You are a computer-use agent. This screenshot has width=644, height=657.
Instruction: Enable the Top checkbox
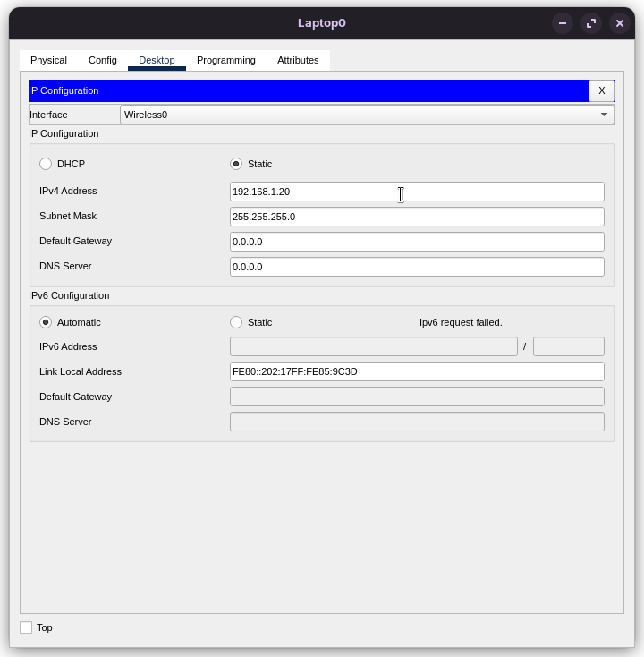(x=26, y=627)
